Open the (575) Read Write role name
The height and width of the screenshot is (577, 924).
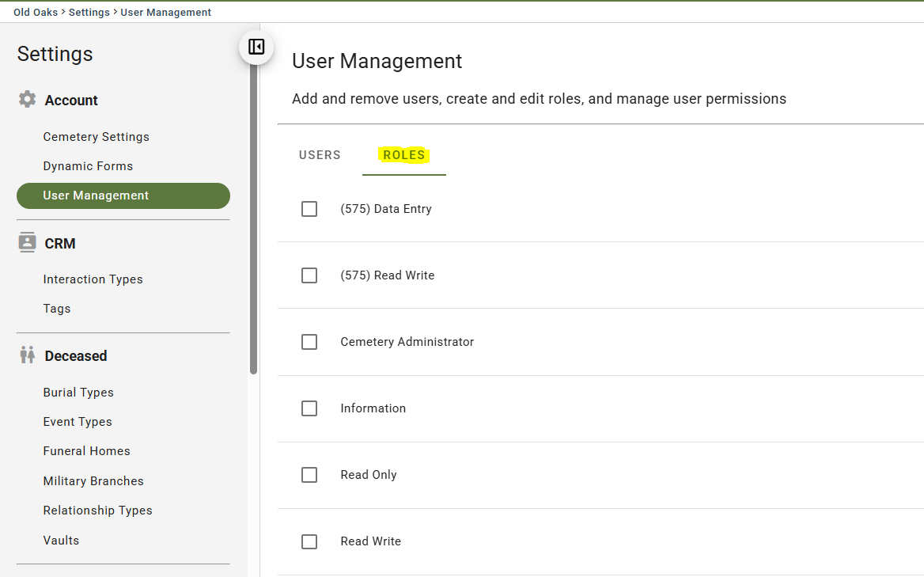(387, 275)
